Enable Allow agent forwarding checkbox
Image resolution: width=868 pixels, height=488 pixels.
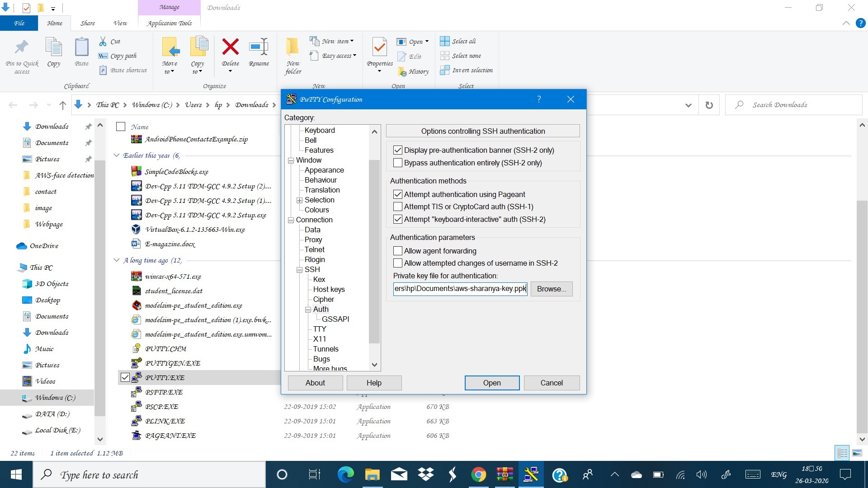tap(398, 251)
